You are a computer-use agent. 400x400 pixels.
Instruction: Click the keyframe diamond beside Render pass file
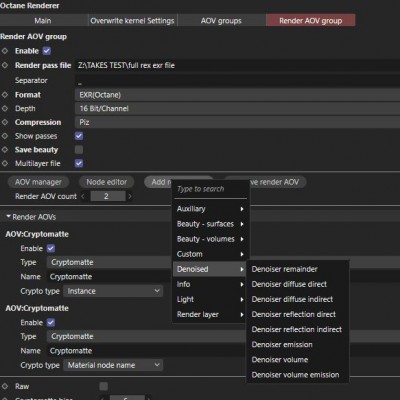5,65
